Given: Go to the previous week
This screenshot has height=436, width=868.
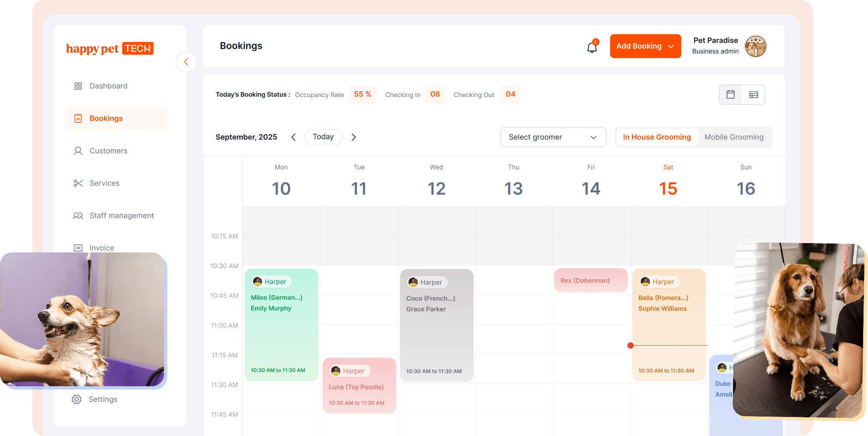Looking at the screenshot, I should (x=293, y=137).
